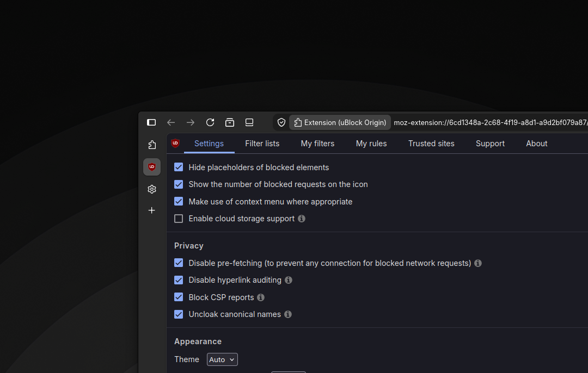The width and height of the screenshot is (588, 373).
Task: Switch to the Settings tab
Action: pyautogui.click(x=209, y=144)
